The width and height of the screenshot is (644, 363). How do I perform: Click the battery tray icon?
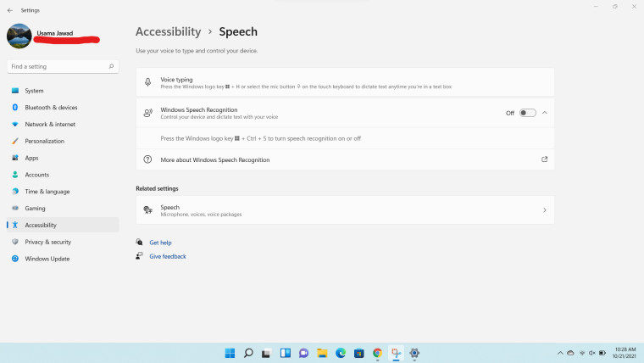(602, 353)
